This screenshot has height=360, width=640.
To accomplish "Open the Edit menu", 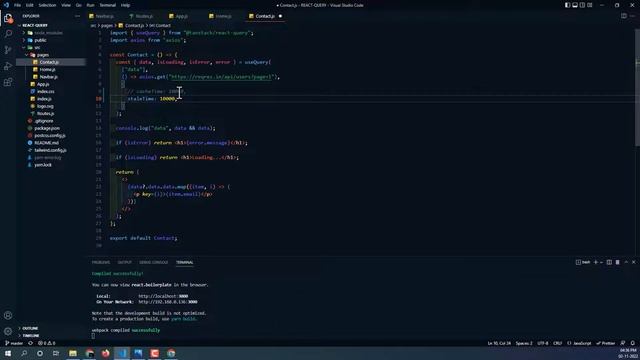I will point(30,5).
